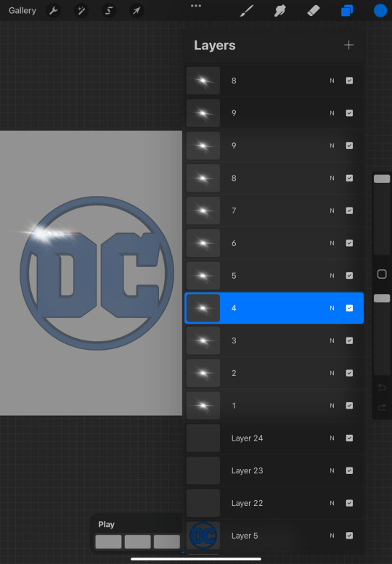Open blend mode N on layer 3

pyautogui.click(x=332, y=340)
